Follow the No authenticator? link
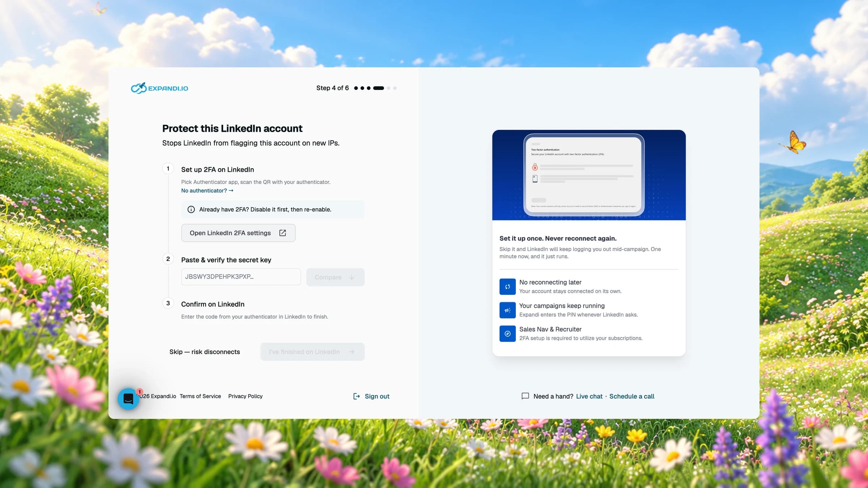 click(207, 191)
